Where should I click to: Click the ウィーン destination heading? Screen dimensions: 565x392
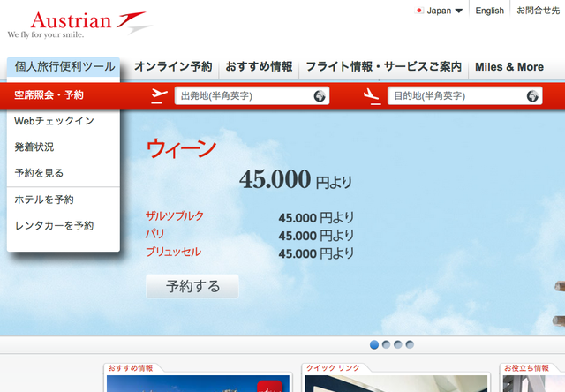click(x=181, y=149)
